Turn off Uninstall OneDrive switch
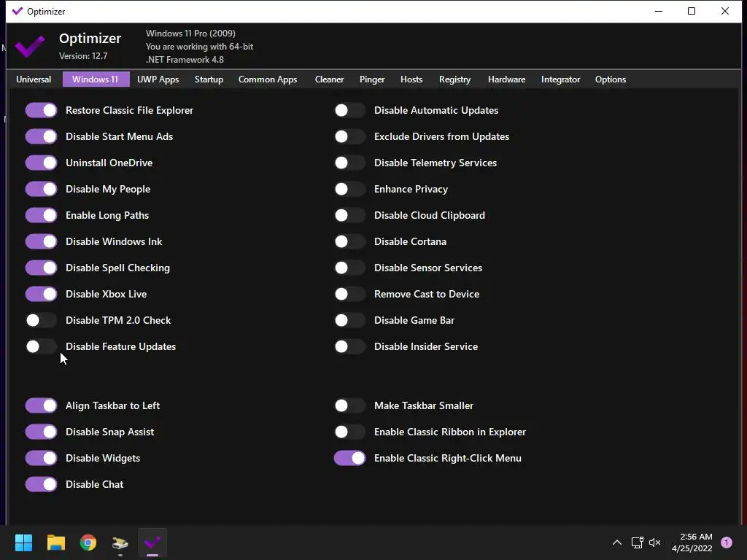This screenshot has width=747, height=560. [x=41, y=163]
